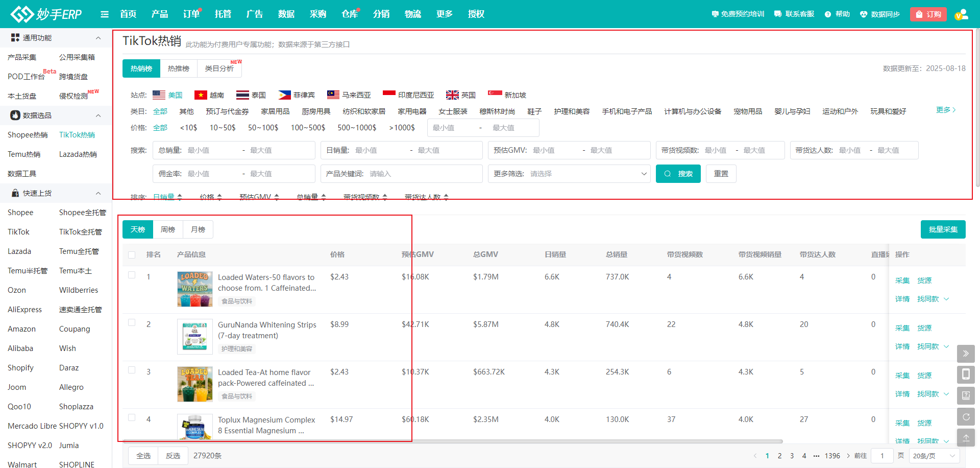
Task: Check the Toplux Magnesium Complex checkbox
Action: [x=132, y=417]
